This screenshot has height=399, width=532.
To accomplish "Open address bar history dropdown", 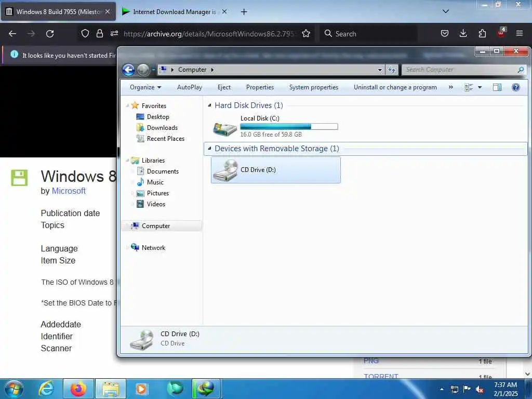I will (380, 70).
